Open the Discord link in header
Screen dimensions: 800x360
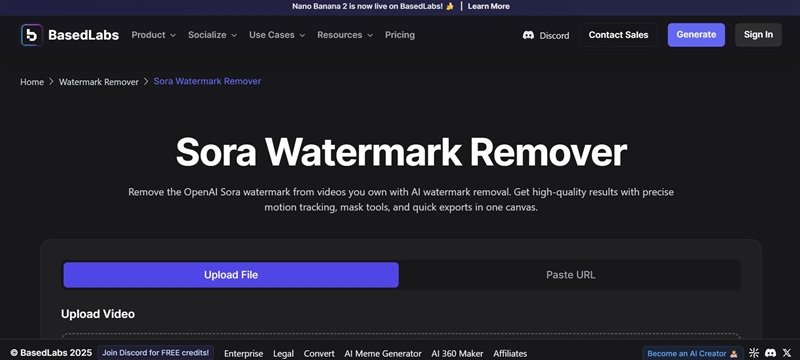point(546,35)
